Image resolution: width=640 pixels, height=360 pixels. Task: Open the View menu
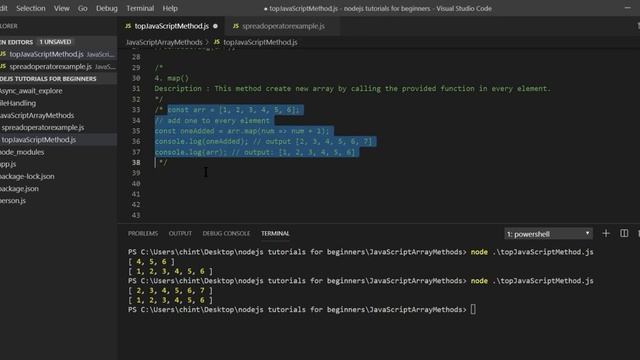tap(62, 8)
